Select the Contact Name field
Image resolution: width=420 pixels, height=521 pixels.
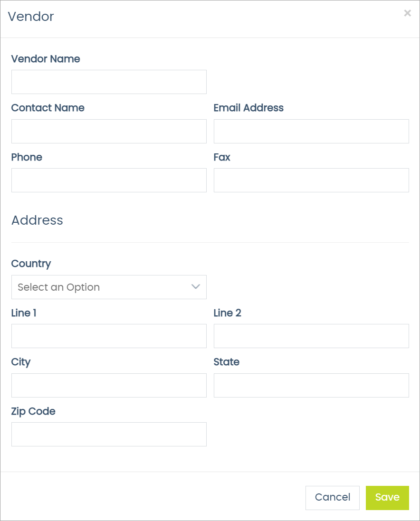coord(109,131)
